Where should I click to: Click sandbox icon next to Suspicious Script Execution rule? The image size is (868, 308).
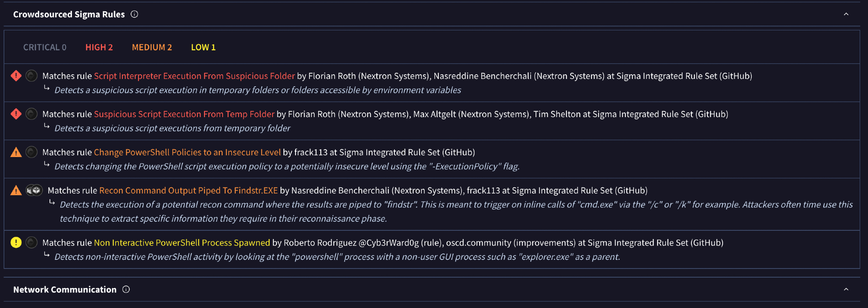(x=32, y=114)
